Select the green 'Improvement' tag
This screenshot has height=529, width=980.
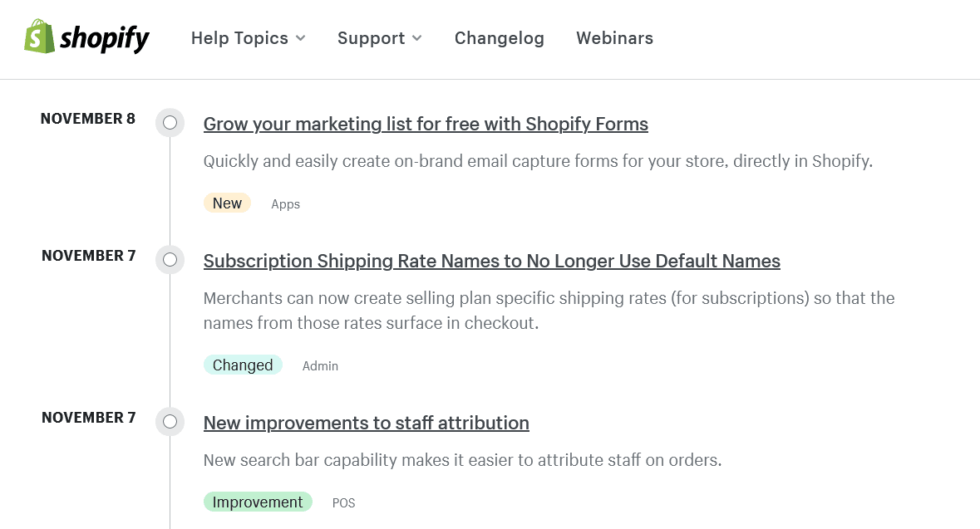(258, 502)
